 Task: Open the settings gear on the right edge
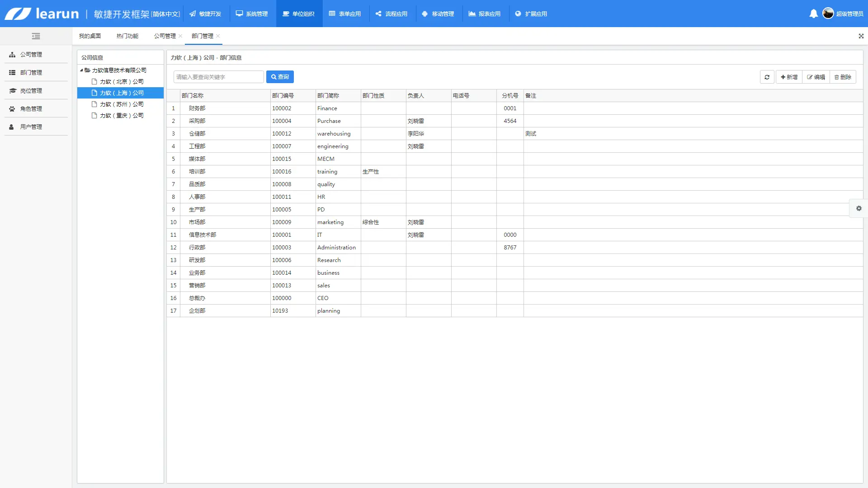point(859,208)
